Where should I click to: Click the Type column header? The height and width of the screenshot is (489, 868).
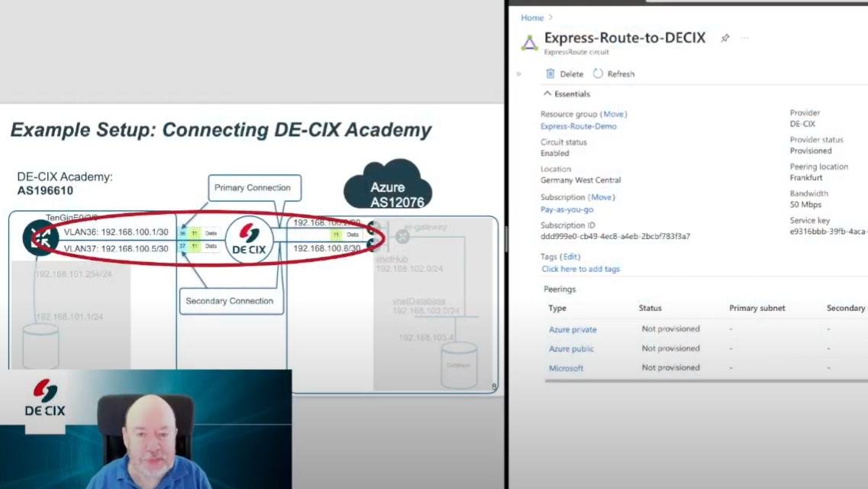tap(557, 309)
